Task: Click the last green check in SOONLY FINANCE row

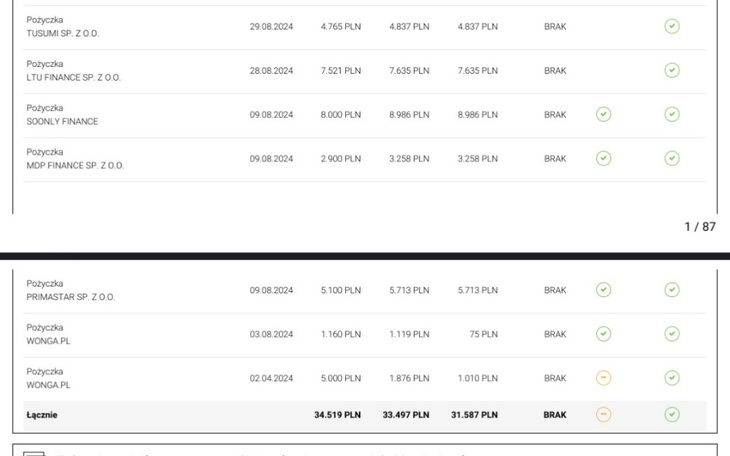Action: click(672, 114)
